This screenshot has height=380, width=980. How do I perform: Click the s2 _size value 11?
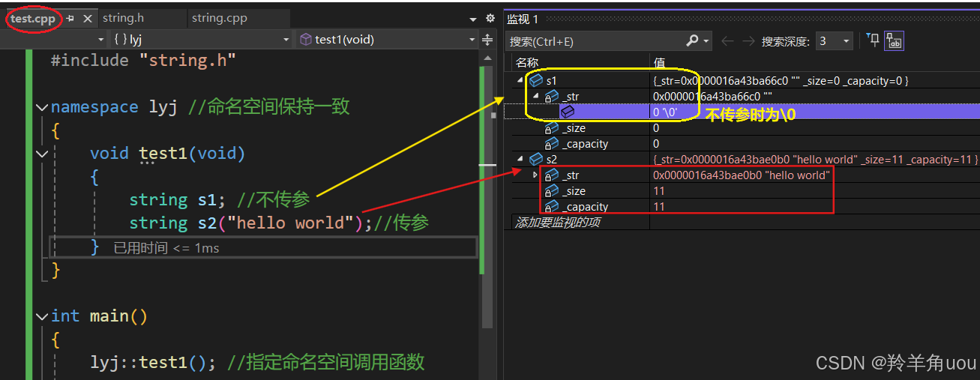tap(659, 191)
